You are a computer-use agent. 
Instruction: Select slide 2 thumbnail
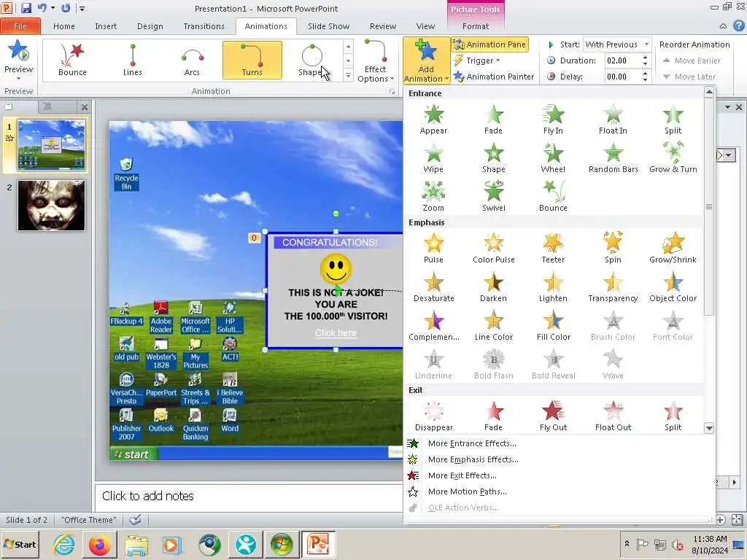(x=52, y=205)
